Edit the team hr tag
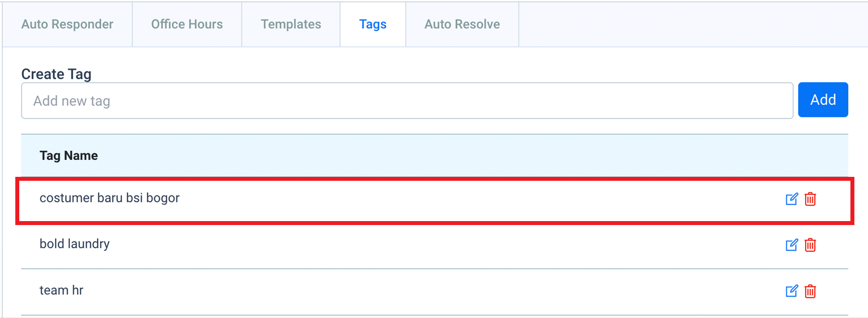Image resolution: width=868 pixels, height=318 pixels. (791, 291)
